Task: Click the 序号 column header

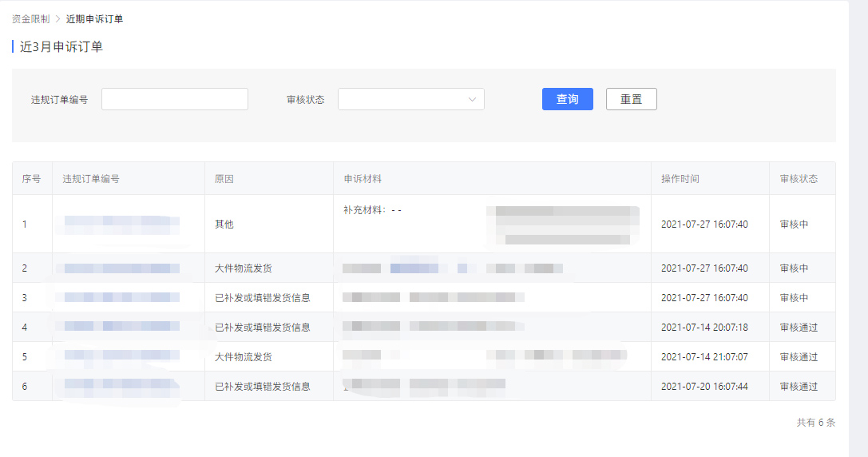Action: [x=32, y=179]
